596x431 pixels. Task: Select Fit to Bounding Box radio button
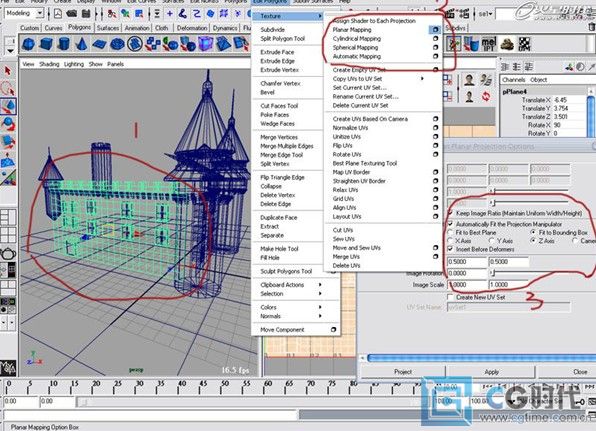(534, 232)
